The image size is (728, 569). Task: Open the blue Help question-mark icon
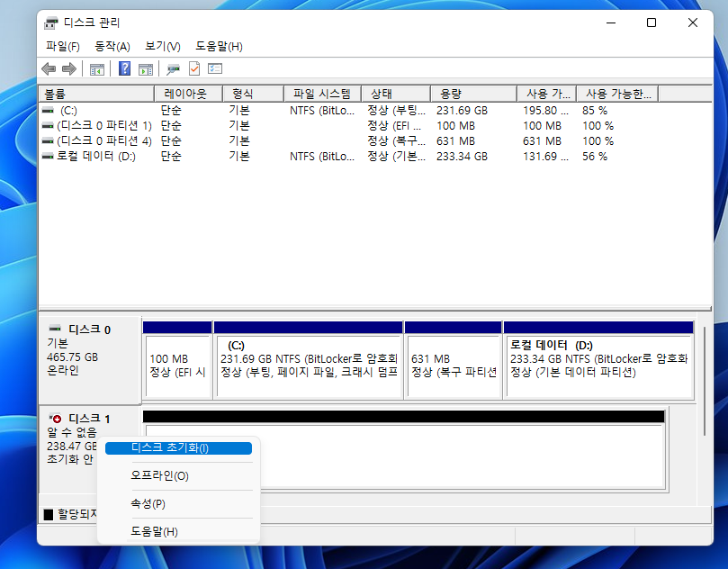pos(124,68)
